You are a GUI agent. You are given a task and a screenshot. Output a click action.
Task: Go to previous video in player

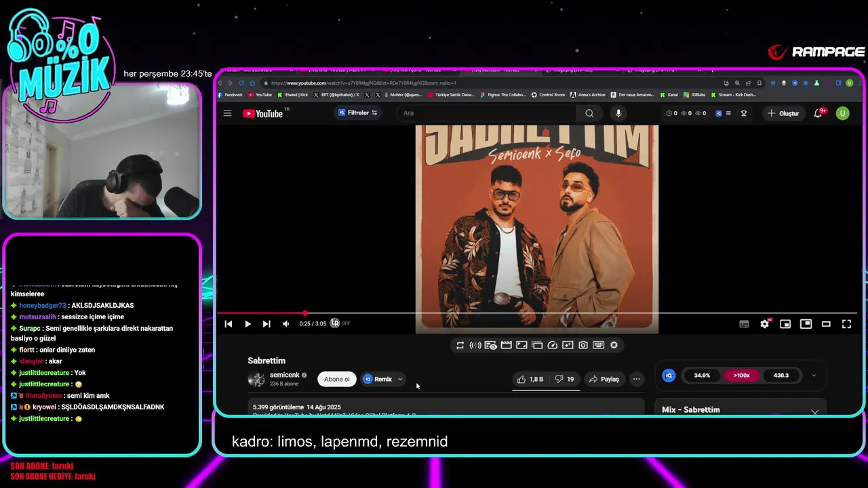(229, 324)
